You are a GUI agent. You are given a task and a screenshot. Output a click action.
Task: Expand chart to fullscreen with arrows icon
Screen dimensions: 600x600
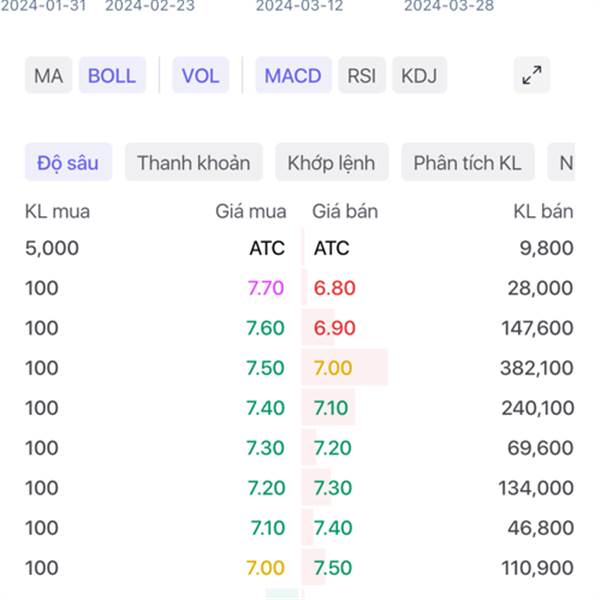532,75
